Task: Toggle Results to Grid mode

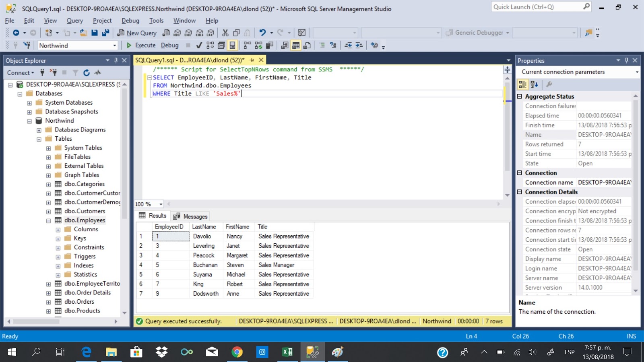Action: (x=296, y=45)
